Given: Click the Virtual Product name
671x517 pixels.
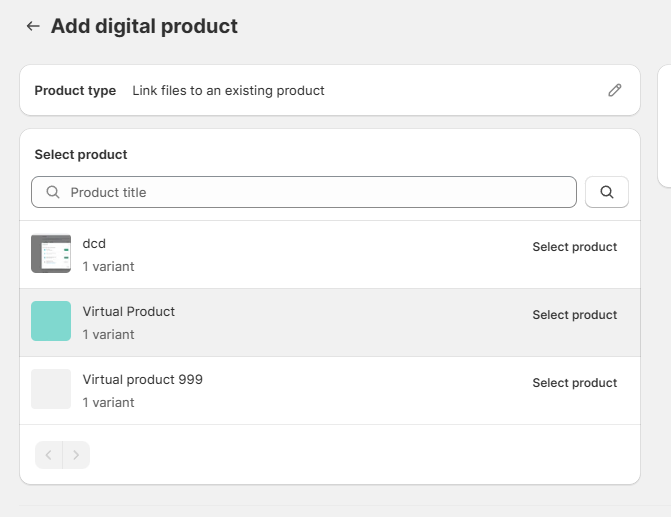Looking at the screenshot, I should coord(129,312).
